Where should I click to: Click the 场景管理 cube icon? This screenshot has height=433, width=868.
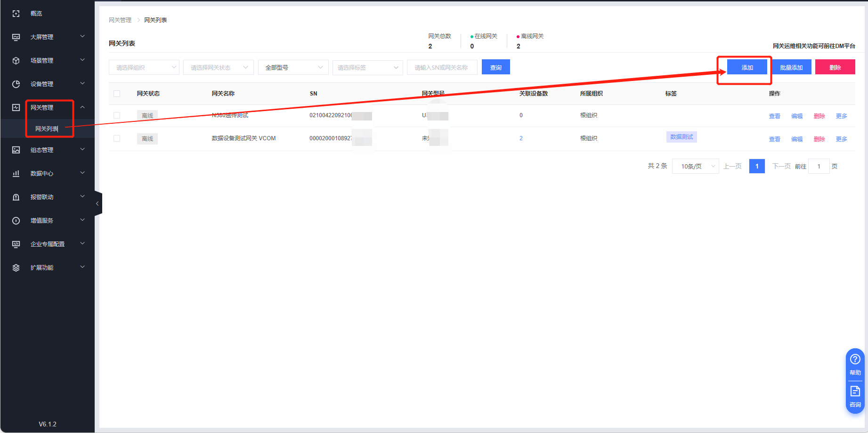(16, 61)
